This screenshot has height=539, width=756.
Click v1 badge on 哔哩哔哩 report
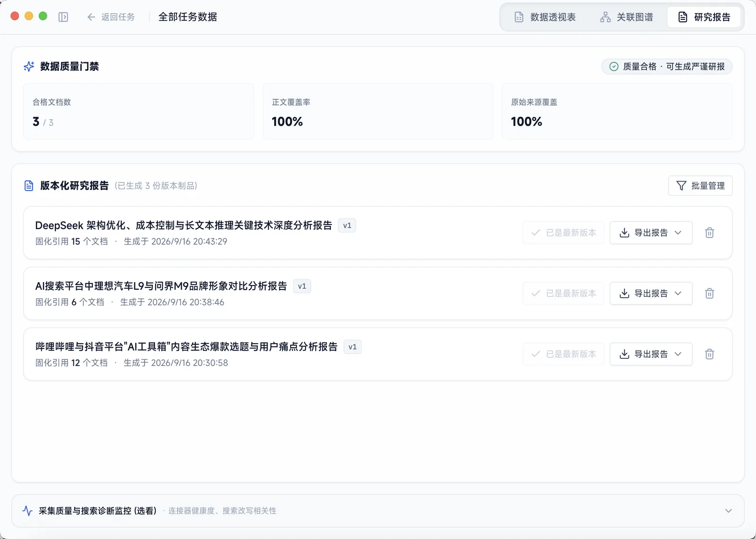(352, 347)
